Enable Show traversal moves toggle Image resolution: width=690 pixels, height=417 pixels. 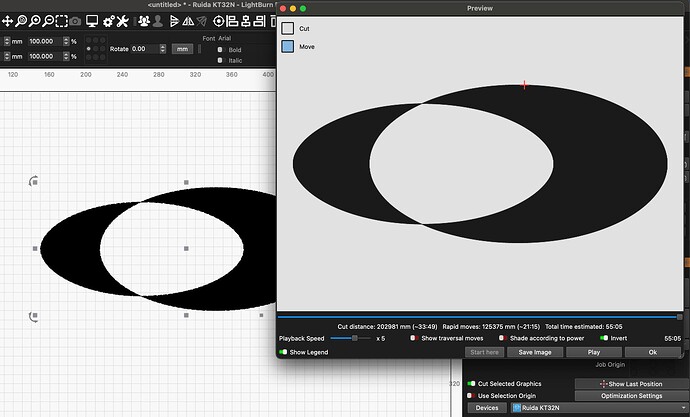coord(414,338)
